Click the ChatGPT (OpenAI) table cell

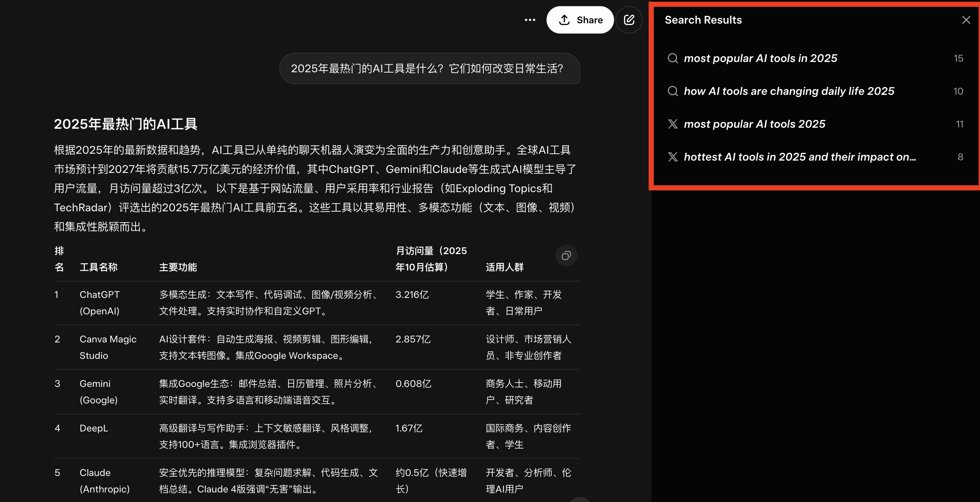click(100, 303)
